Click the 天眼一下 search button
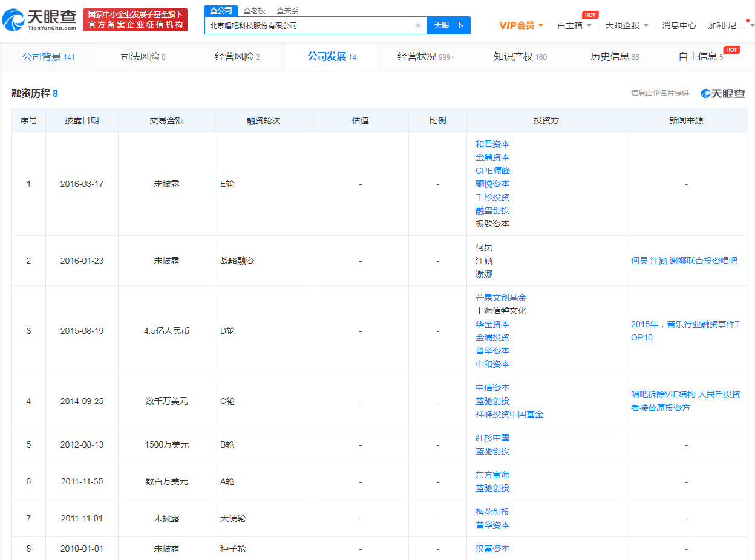The height and width of the screenshot is (560, 755). [x=449, y=25]
